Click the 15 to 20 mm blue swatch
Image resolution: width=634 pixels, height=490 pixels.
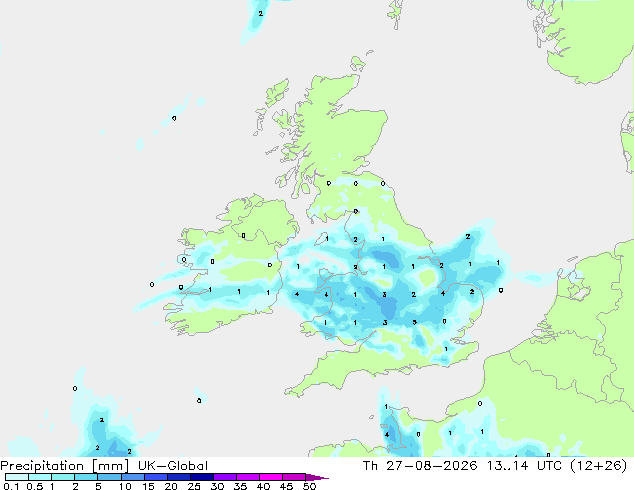click(155, 477)
